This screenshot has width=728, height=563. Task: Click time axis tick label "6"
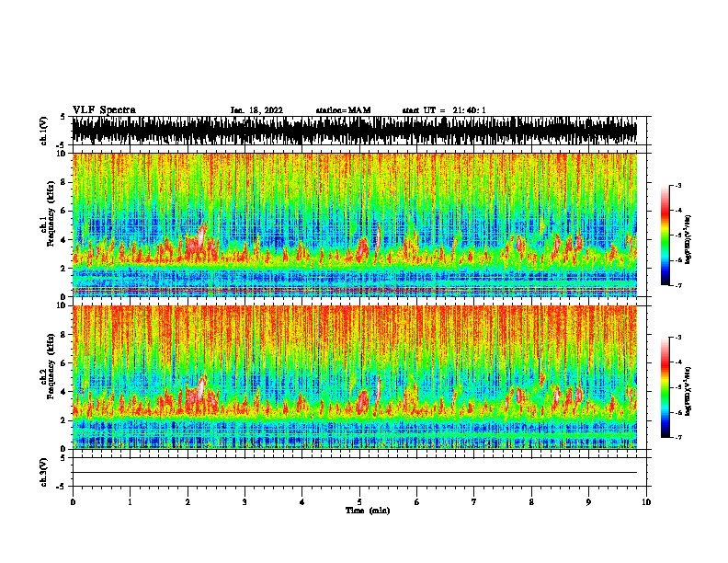pos(417,502)
